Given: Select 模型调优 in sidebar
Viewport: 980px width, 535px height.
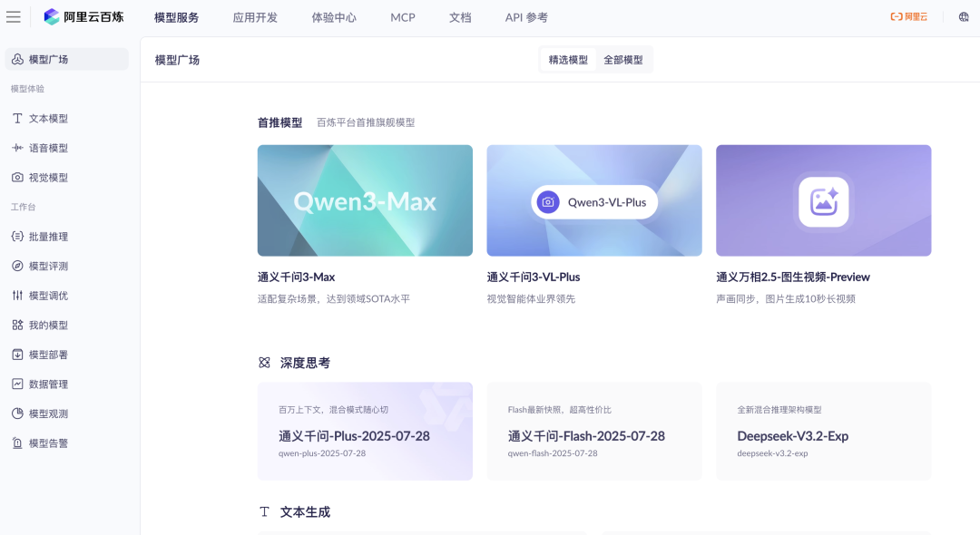Looking at the screenshot, I should [67, 296].
